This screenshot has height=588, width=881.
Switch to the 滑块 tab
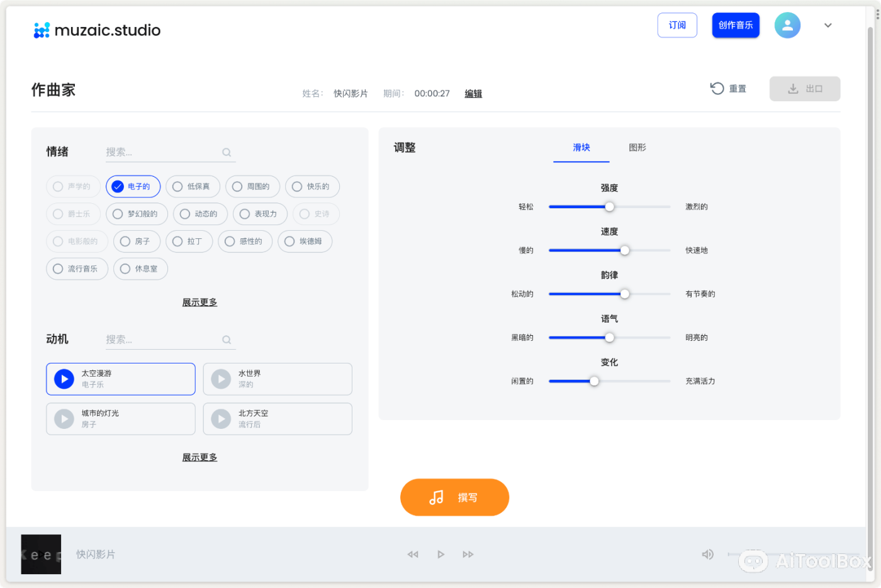coord(581,148)
